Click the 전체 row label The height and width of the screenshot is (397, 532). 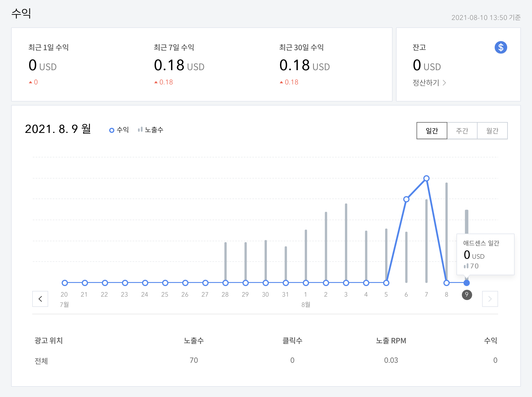click(x=41, y=361)
